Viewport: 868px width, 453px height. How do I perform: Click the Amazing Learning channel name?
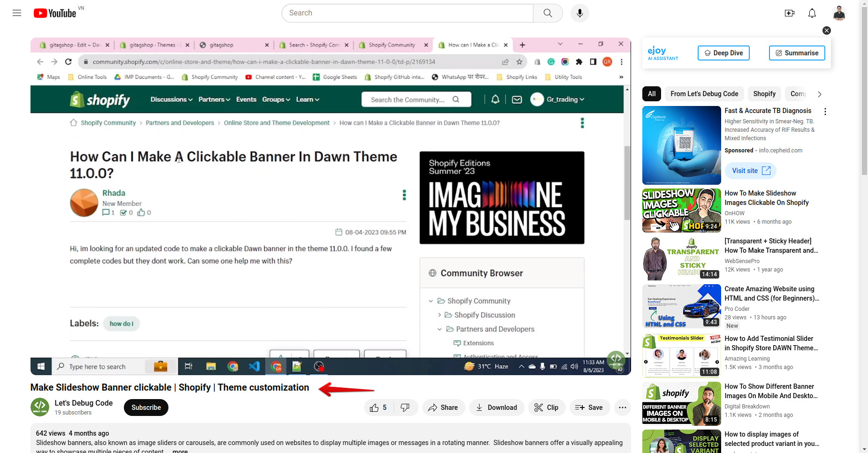point(747,359)
